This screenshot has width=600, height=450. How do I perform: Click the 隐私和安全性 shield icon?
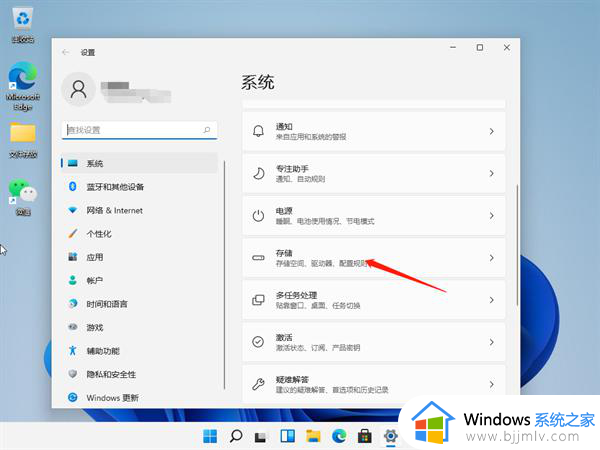pyautogui.click(x=72, y=374)
